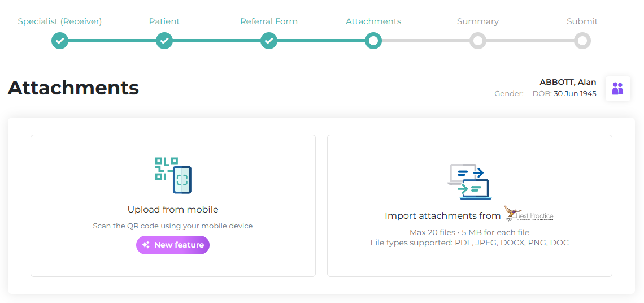This screenshot has width=644, height=303.
Task: Click the patient name ABBOTT, Alan
Action: click(568, 83)
